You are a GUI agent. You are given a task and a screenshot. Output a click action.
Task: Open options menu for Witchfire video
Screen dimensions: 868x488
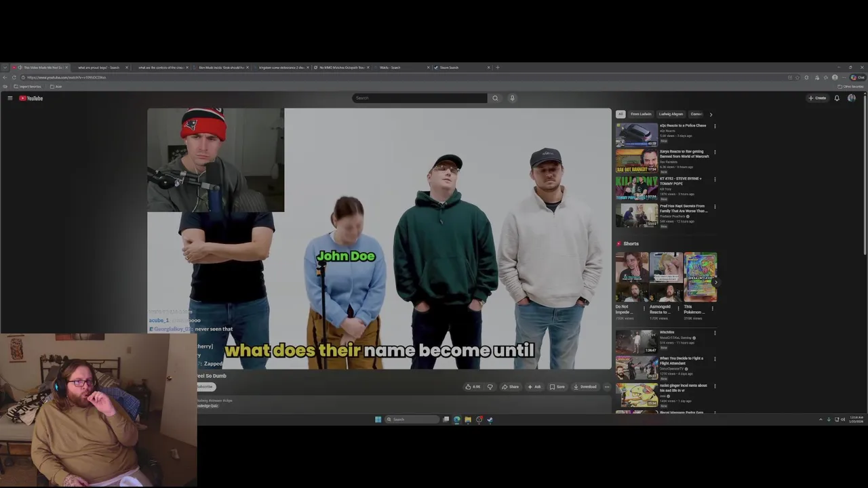[715, 333]
